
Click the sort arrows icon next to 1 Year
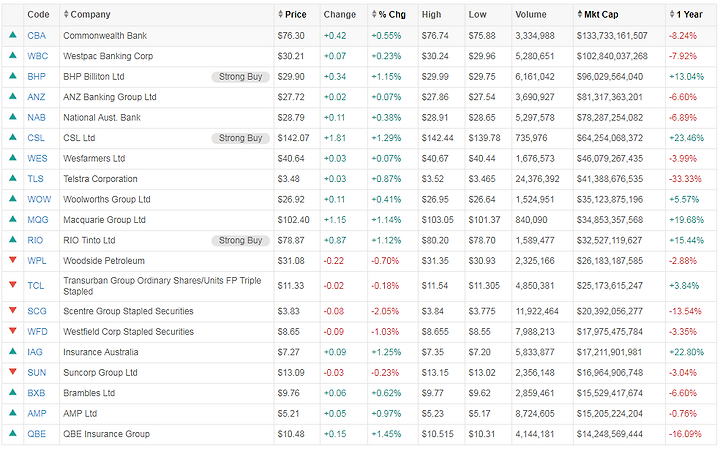tap(672, 15)
